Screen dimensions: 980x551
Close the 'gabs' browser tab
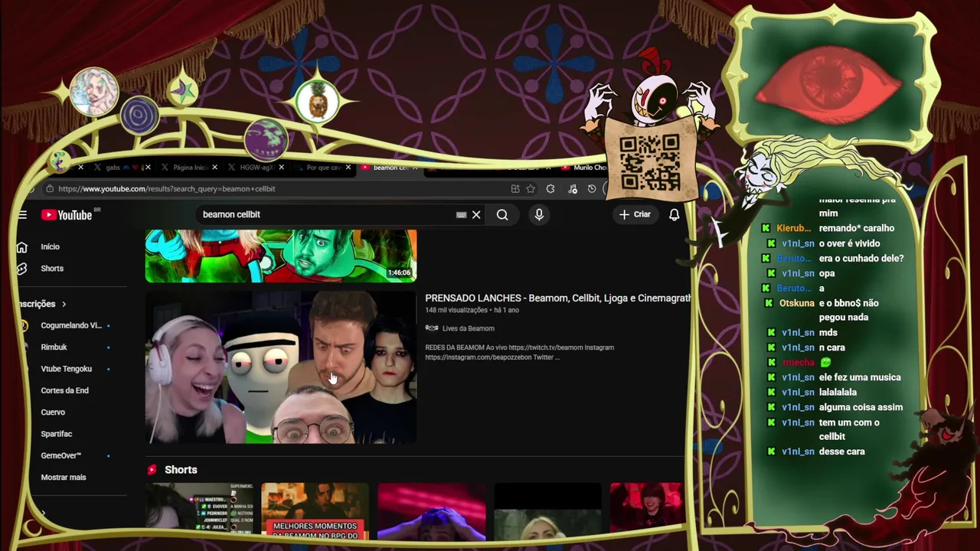pos(148,168)
